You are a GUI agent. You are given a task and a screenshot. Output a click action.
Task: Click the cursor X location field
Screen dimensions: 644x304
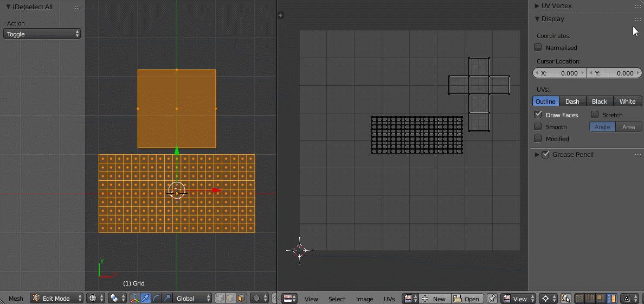559,73
